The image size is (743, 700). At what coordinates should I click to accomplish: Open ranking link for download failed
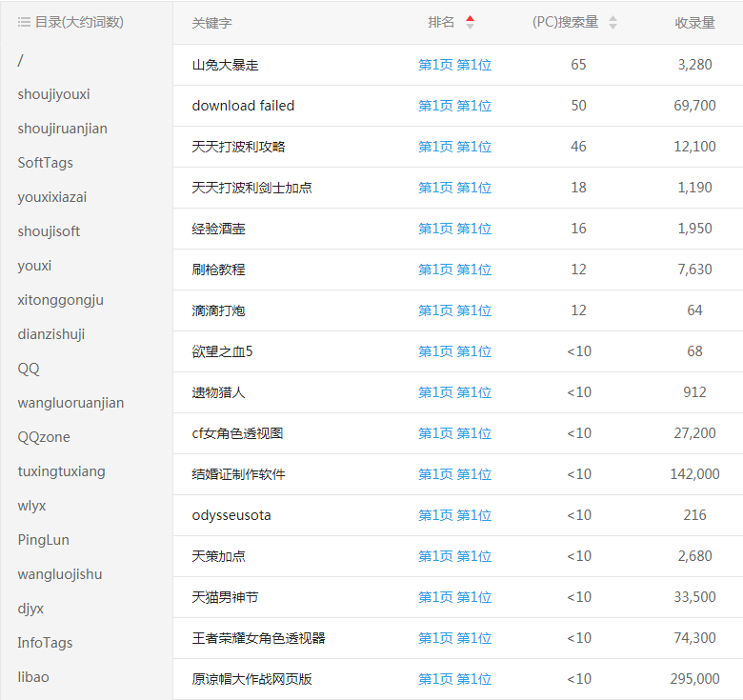(454, 106)
